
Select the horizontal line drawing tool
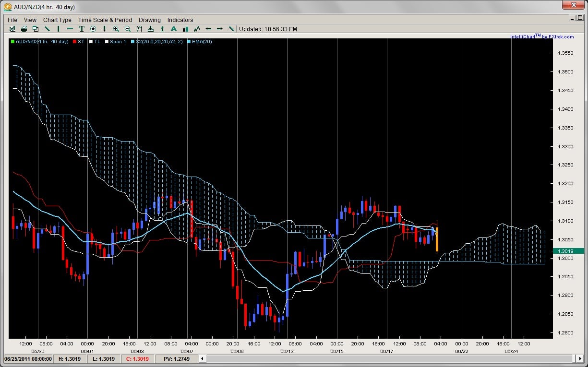(x=70, y=29)
